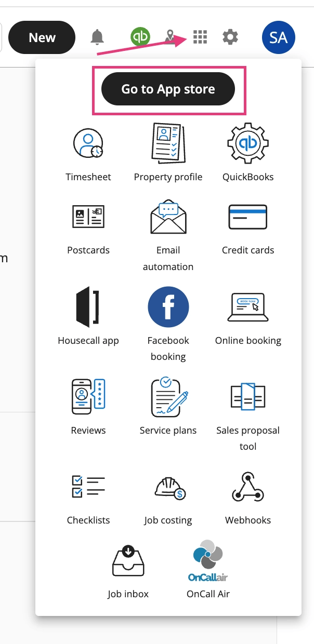The height and width of the screenshot is (644, 314).
Task: Click the Timesheet label
Action: [x=88, y=177]
